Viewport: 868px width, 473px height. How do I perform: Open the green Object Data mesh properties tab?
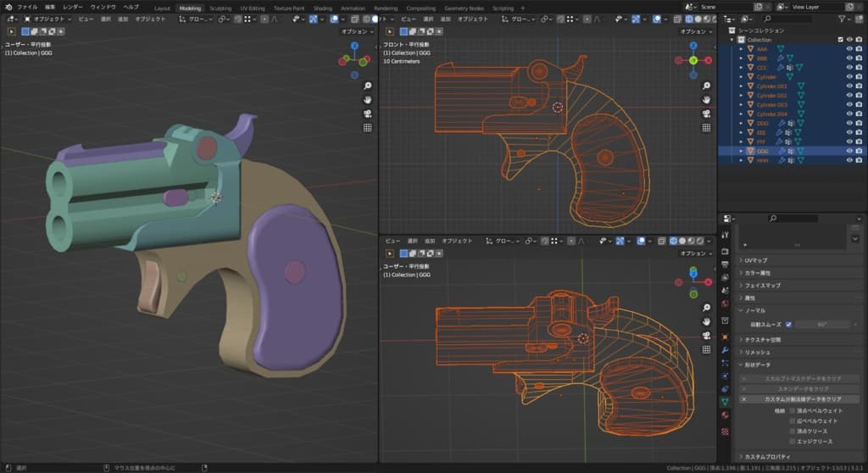point(725,401)
